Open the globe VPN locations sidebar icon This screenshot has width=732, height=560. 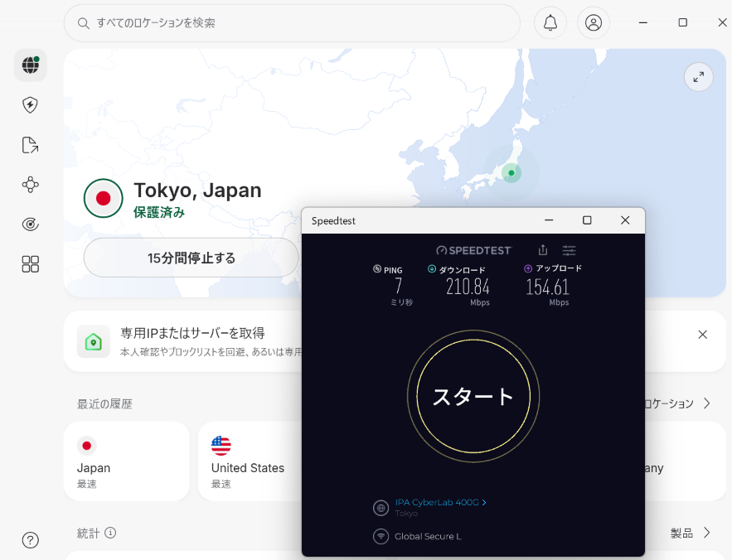31,65
